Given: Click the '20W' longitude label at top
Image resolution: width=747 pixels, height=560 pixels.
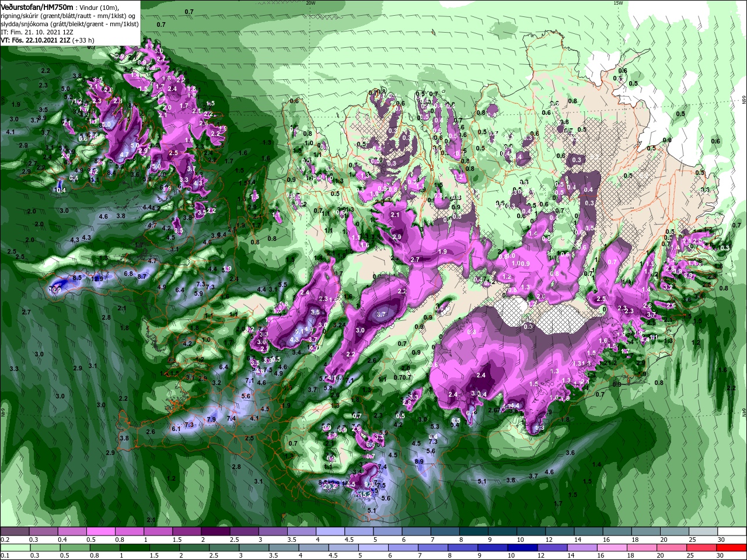Looking at the screenshot, I should pyautogui.click(x=310, y=3).
